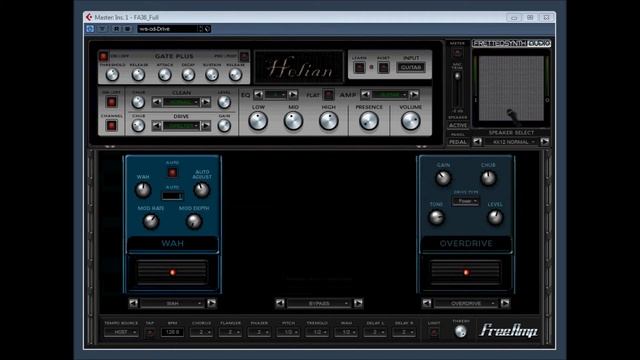
Task: Open the Drive Type dropdown on Overdrive
Action: pyautogui.click(x=466, y=201)
